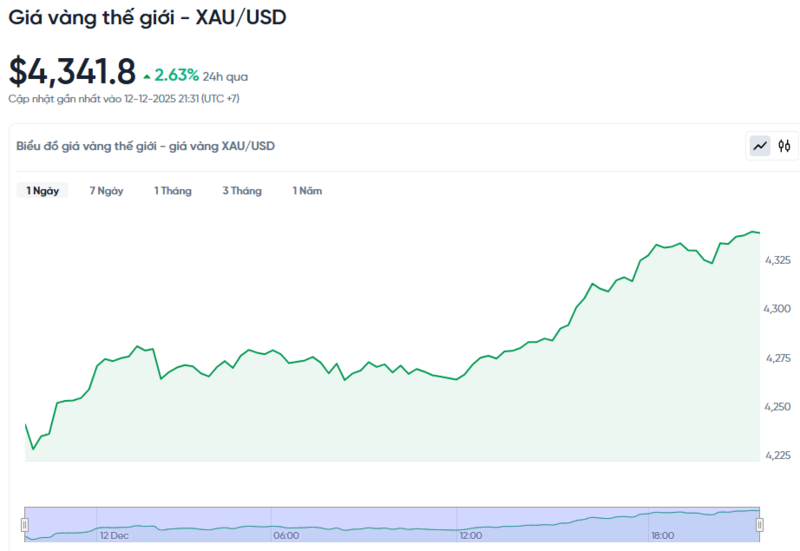
Task: Click the 4,300 y-axis label
Action: 777,309
